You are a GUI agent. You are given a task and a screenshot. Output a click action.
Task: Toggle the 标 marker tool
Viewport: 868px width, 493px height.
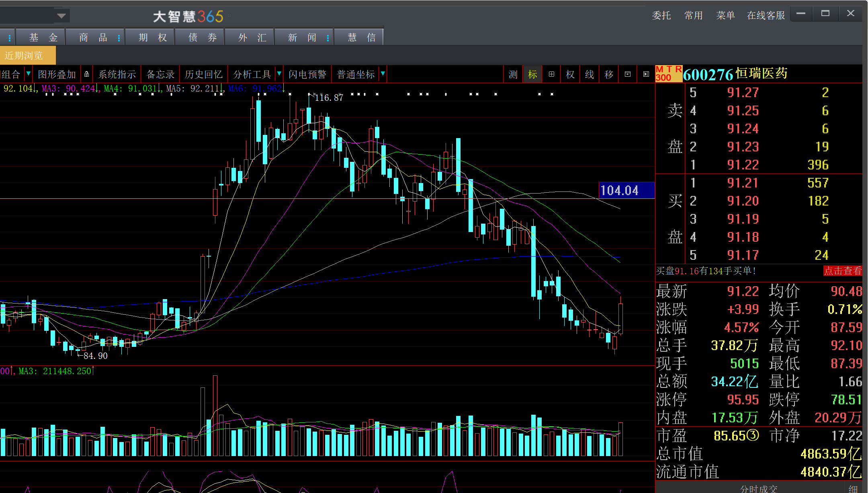532,74
